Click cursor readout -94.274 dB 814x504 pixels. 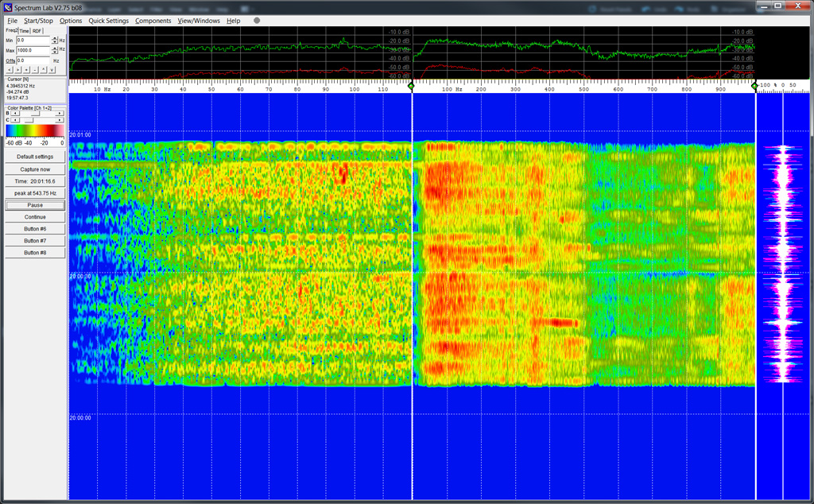point(17,92)
